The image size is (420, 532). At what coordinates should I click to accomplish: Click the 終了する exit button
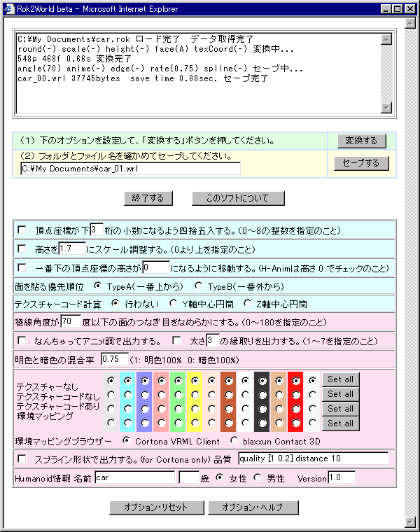(x=148, y=198)
